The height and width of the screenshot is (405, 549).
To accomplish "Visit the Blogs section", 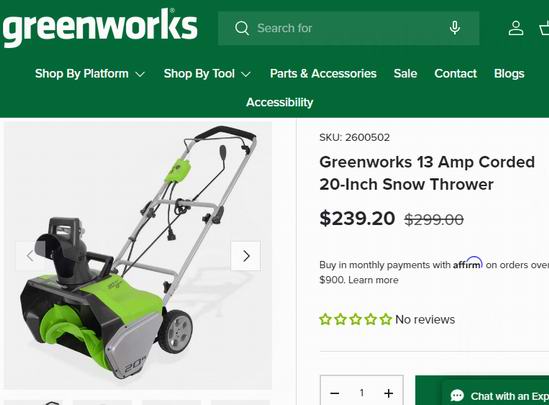I will click(x=509, y=74).
